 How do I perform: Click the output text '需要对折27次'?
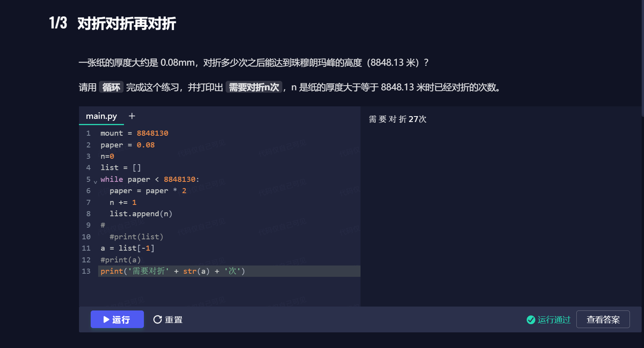[397, 119]
